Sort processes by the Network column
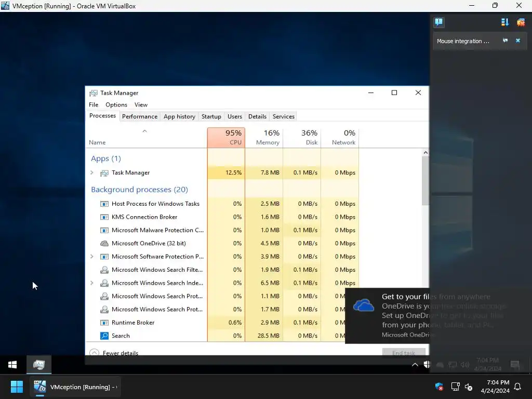The image size is (532, 399). tap(340, 137)
